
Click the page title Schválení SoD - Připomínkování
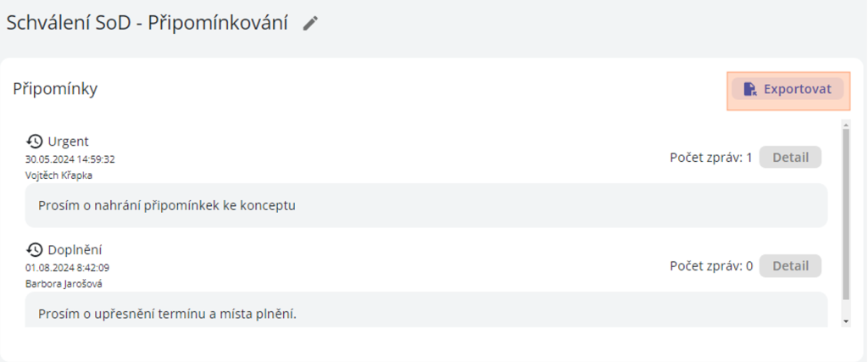[147, 24]
